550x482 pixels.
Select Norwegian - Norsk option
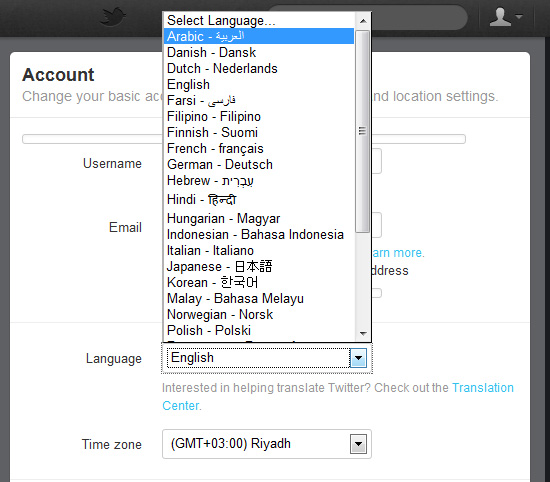coord(259,314)
